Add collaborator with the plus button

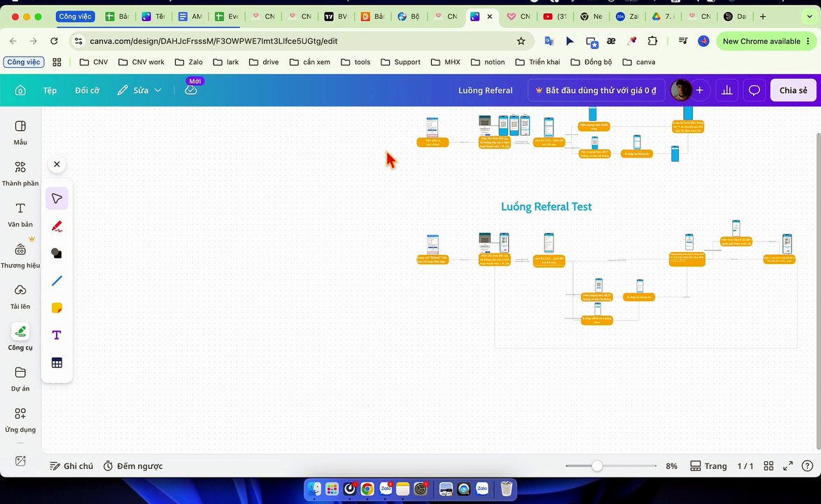click(699, 90)
